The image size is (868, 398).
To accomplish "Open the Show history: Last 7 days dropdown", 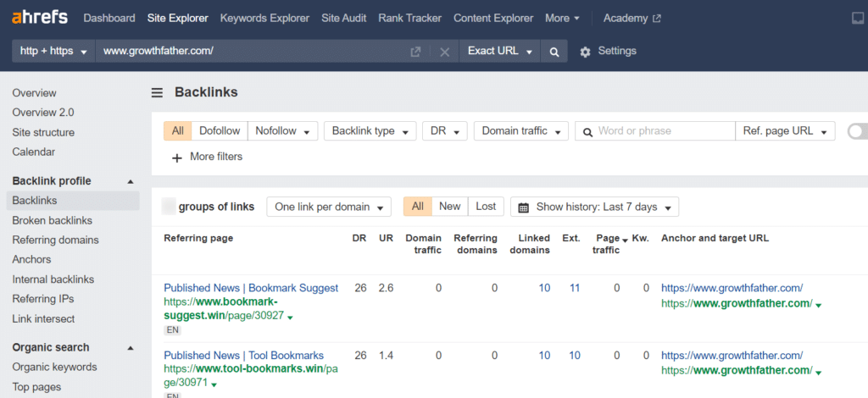I will pos(594,207).
